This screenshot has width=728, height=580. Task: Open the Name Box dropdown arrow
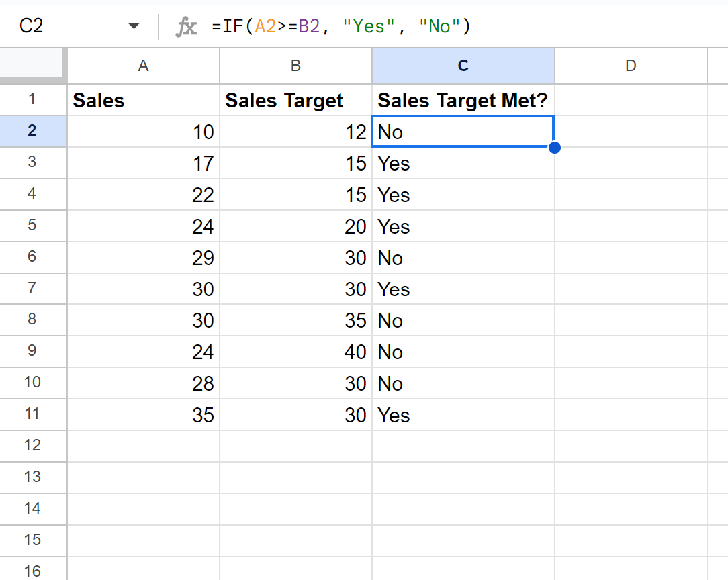(134, 26)
